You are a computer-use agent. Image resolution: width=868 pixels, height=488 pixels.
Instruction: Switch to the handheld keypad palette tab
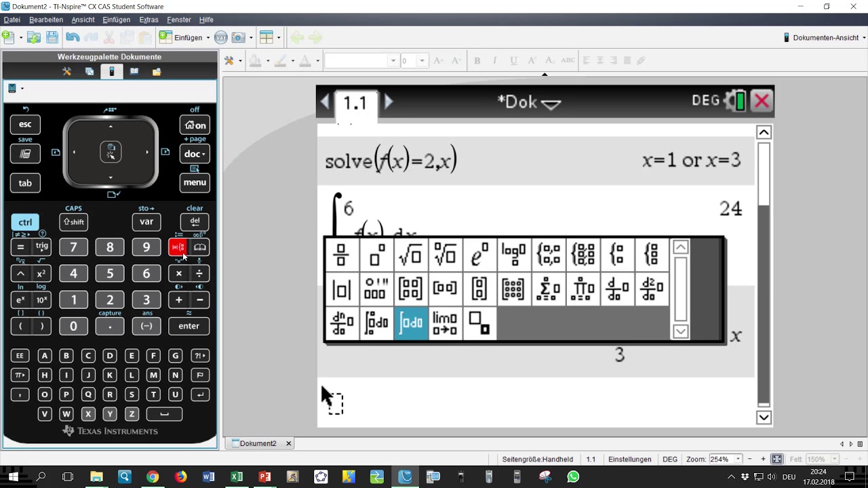(x=112, y=71)
